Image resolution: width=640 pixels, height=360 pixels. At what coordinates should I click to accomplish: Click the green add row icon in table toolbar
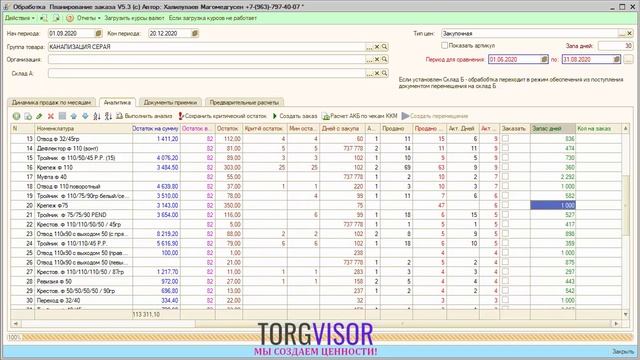coord(16,116)
